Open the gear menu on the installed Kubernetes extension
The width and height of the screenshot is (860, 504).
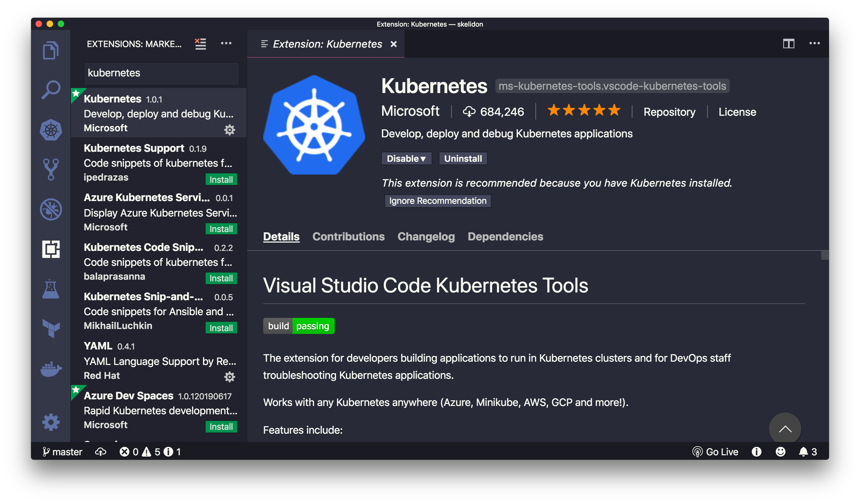click(229, 130)
